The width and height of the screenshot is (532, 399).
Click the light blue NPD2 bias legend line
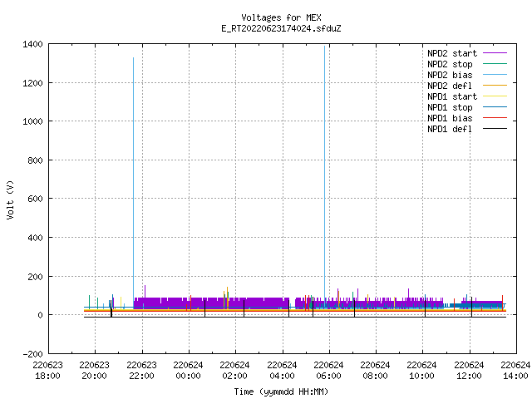[x=495, y=75]
